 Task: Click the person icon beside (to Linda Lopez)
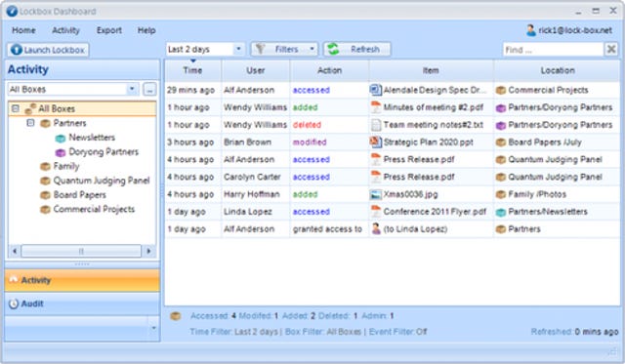pyautogui.click(x=375, y=229)
